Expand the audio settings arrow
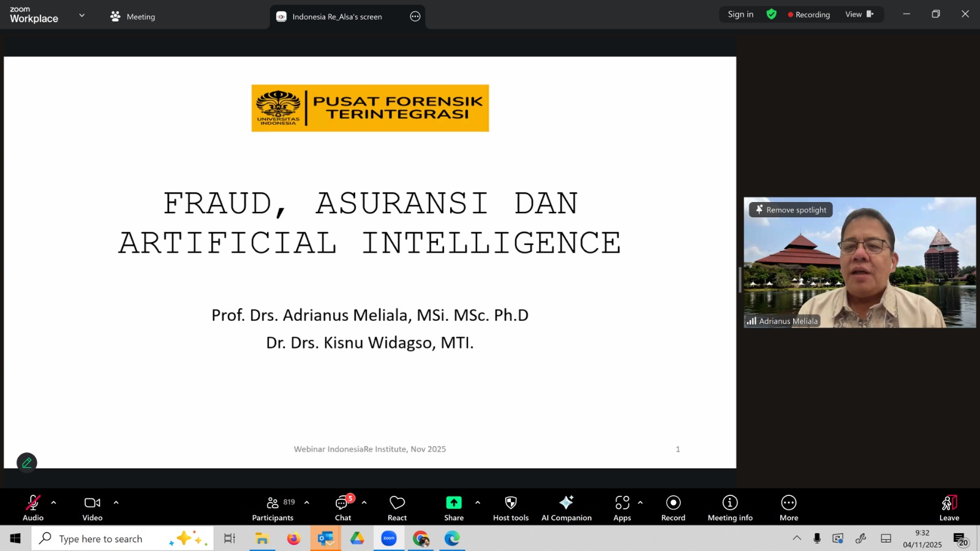The width and height of the screenshot is (980, 551). point(54,503)
